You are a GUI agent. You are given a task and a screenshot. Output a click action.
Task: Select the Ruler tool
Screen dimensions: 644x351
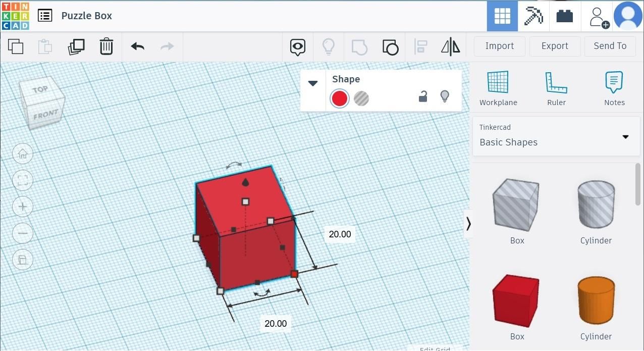(x=556, y=88)
